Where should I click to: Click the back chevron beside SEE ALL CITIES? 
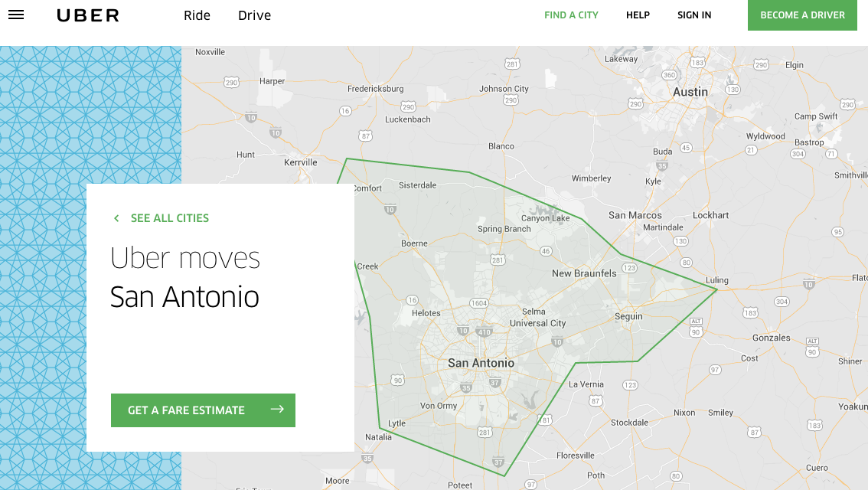(x=116, y=218)
